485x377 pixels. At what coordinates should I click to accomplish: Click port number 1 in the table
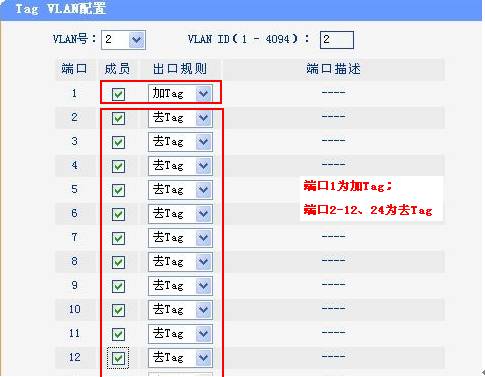[x=74, y=93]
